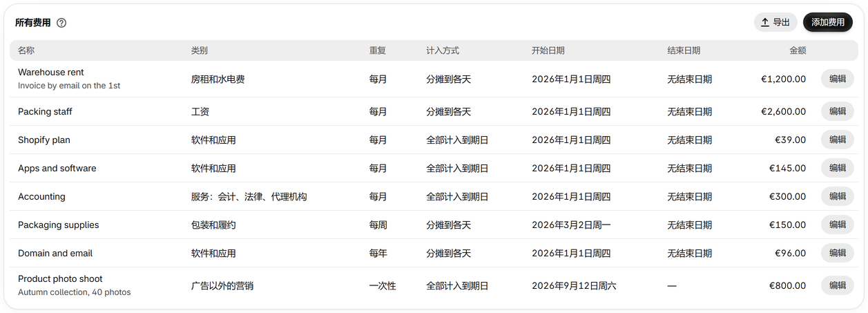This screenshot has height=313, width=868.
Task: Click the 每年 recurrence value
Action: [x=378, y=253]
